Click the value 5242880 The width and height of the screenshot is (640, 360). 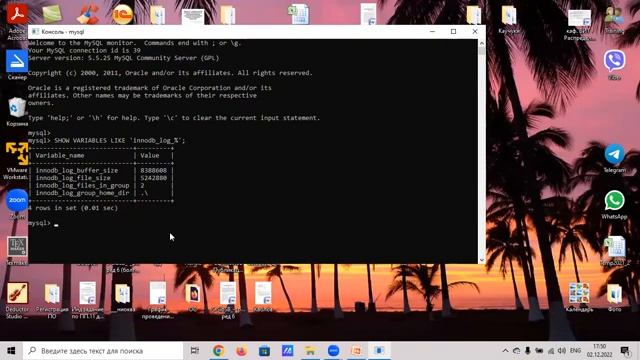[x=153, y=178]
